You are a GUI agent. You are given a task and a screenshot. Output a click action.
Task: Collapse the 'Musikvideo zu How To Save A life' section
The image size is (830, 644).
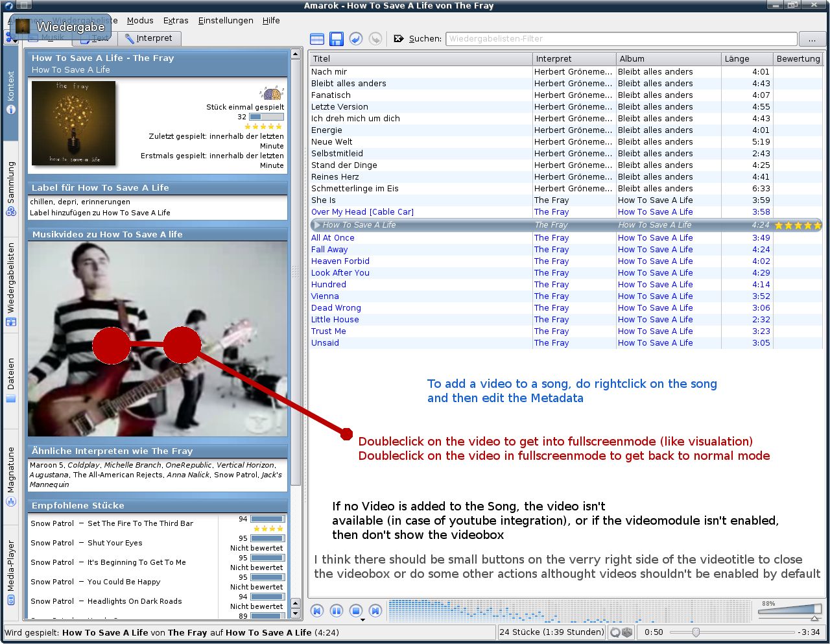pyautogui.click(x=158, y=234)
